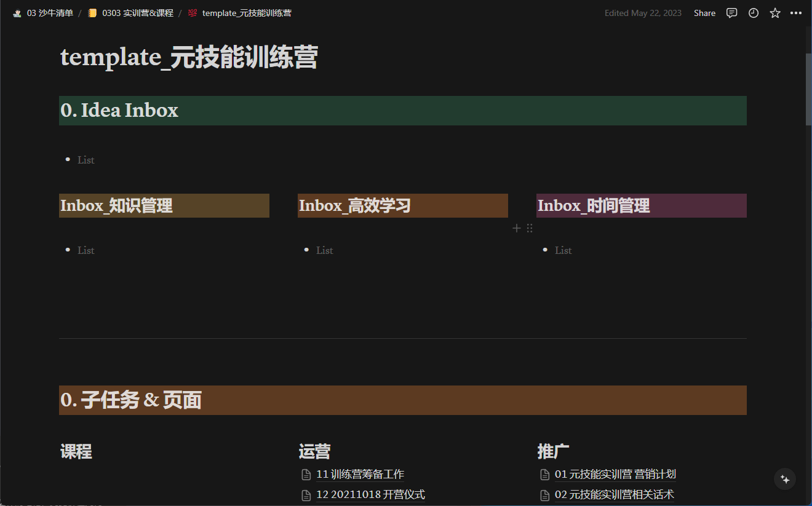Open 12 20211018 开营仪式 page link

tap(370, 495)
